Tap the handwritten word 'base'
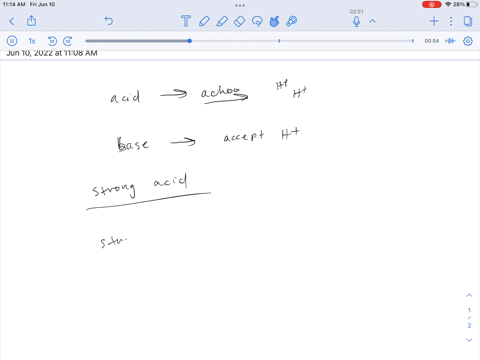This screenshot has height=360, width=480. pos(132,144)
